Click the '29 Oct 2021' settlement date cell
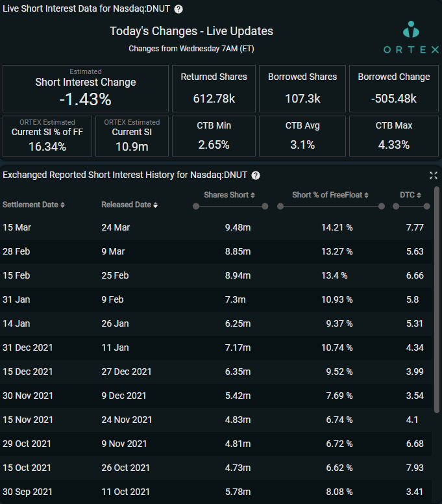The height and width of the screenshot is (504, 442). click(27, 444)
